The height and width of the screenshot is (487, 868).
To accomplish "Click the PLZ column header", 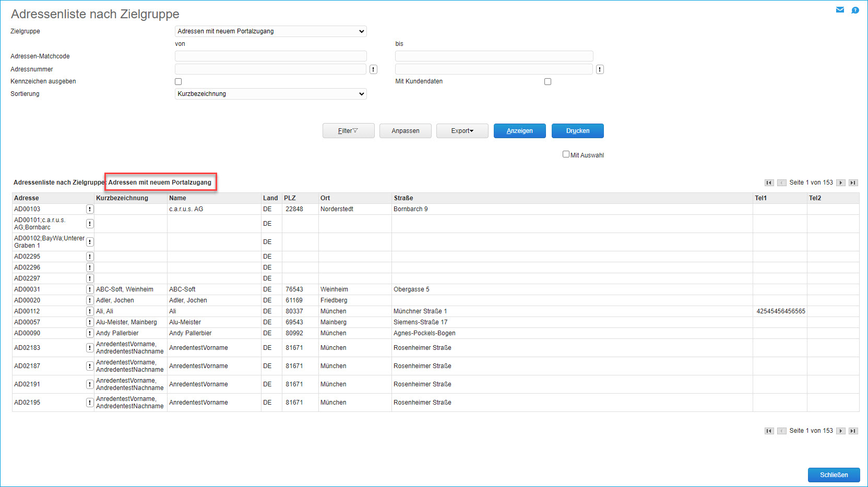I will (x=290, y=198).
